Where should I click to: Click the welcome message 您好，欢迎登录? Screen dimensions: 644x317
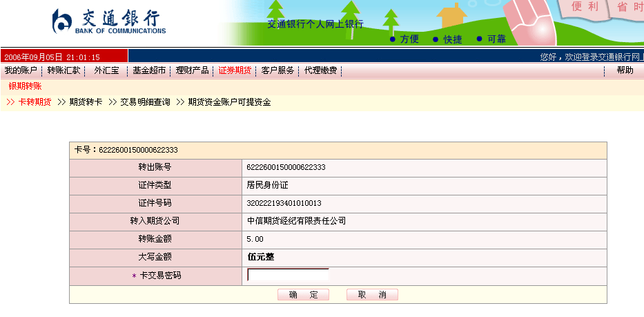point(592,57)
